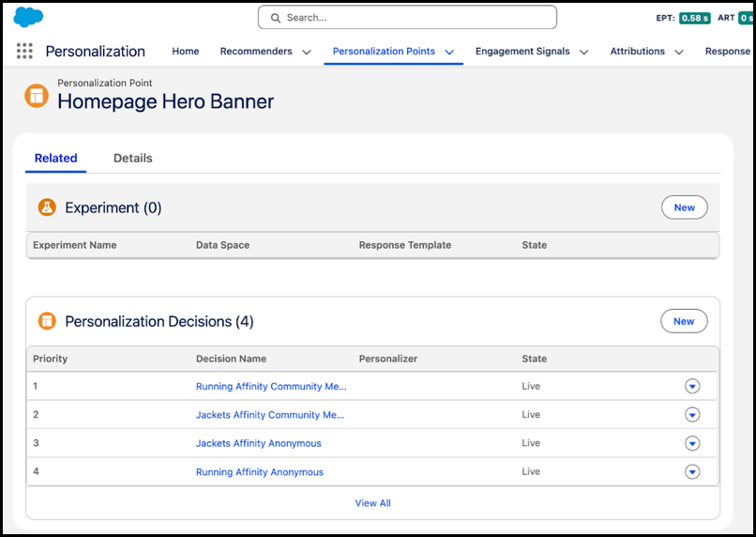This screenshot has width=756, height=537.
Task: Open the Recommenders nav tab
Action: 256,51
